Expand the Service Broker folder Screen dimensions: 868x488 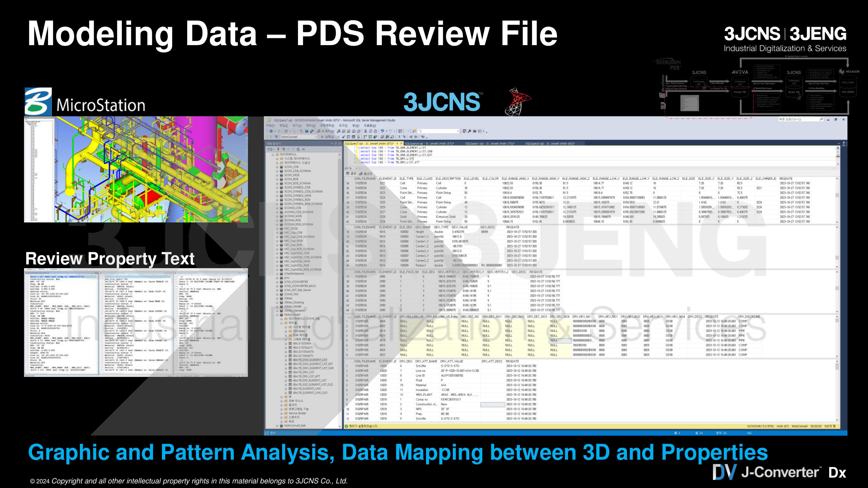point(281,414)
